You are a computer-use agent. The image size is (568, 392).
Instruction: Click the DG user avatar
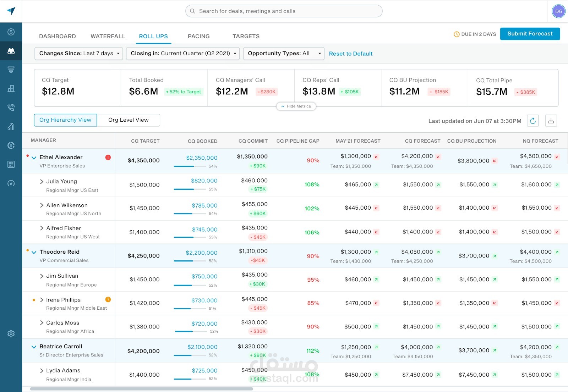(558, 11)
